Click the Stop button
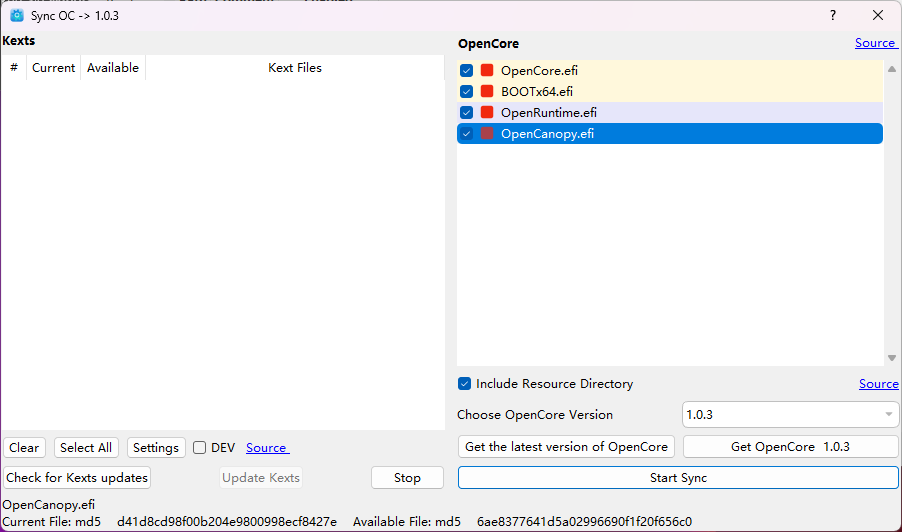 click(x=407, y=477)
